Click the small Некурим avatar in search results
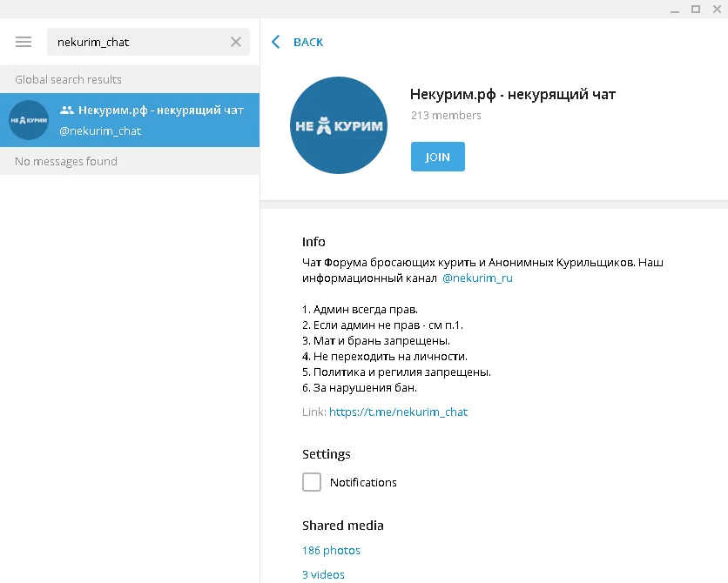Image resolution: width=728 pixels, height=583 pixels. (29, 120)
